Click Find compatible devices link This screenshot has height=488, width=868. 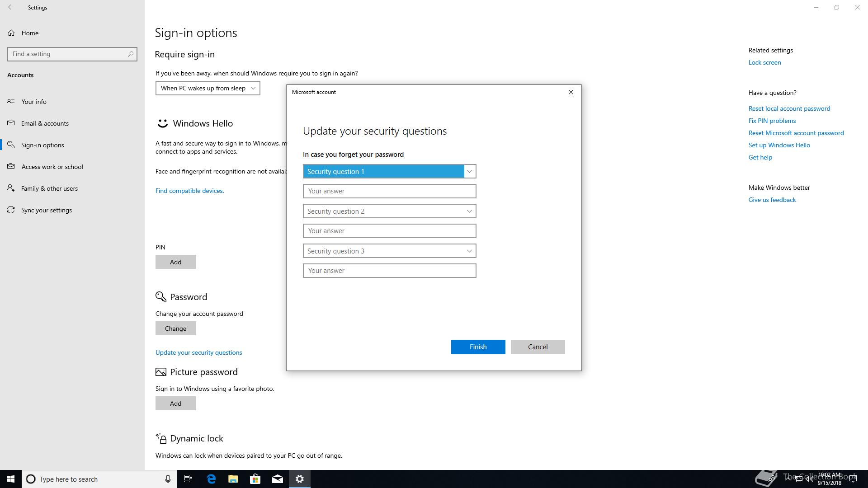[189, 191]
